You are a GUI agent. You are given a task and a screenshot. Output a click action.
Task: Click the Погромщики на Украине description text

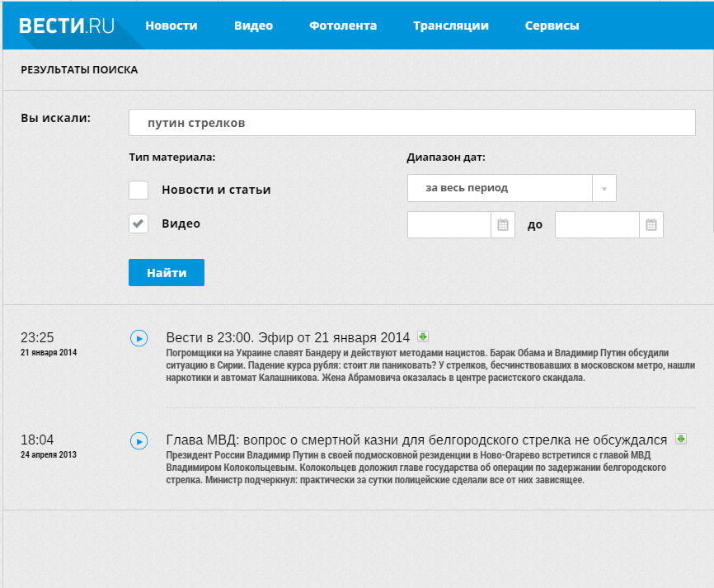tap(430, 365)
